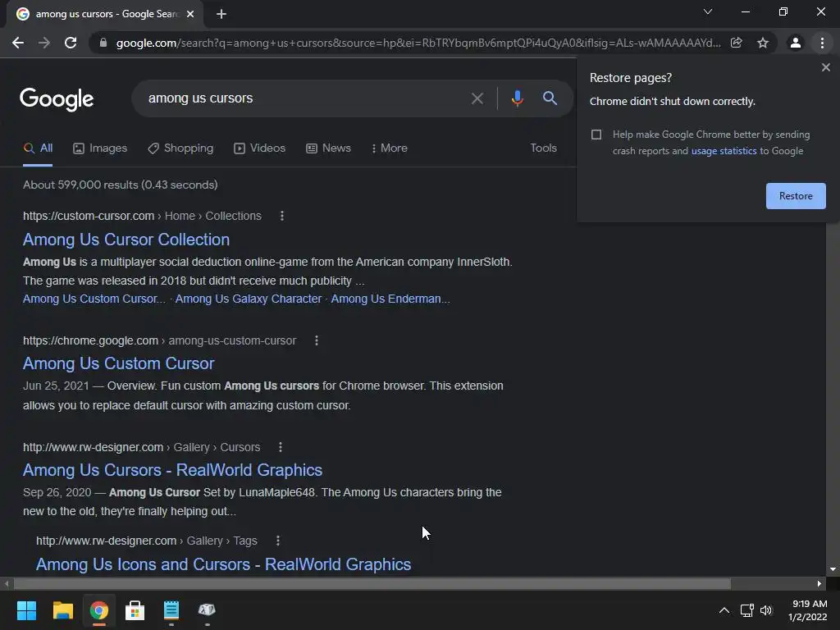Share this page icon in address bar

[737, 43]
